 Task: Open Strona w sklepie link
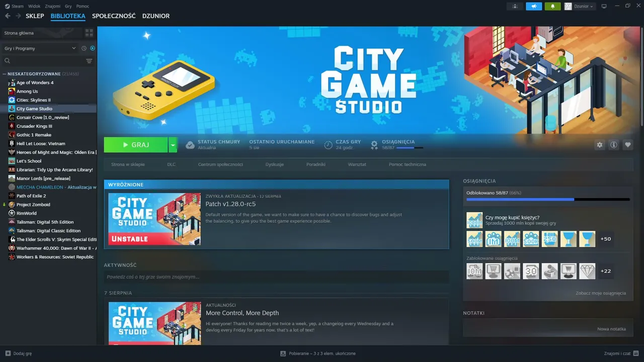click(x=128, y=164)
